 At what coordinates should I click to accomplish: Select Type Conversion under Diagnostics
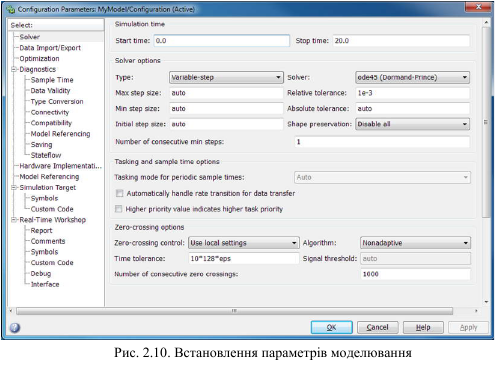pyautogui.click(x=57, y=102)
